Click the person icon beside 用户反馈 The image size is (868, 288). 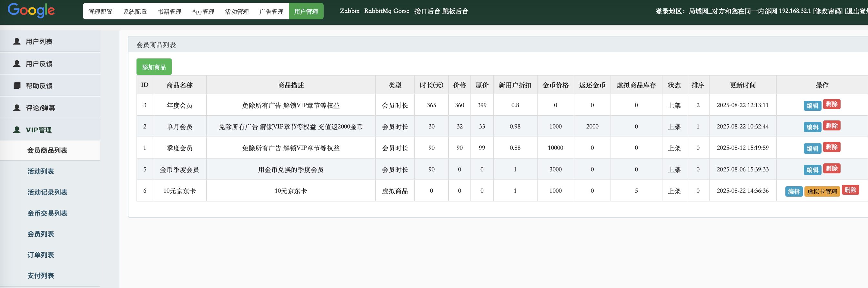tap(17, 63)
